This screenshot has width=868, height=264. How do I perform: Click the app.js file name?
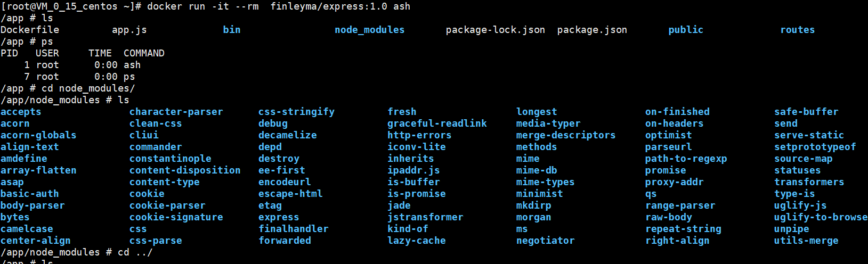[x=129, y=30]
